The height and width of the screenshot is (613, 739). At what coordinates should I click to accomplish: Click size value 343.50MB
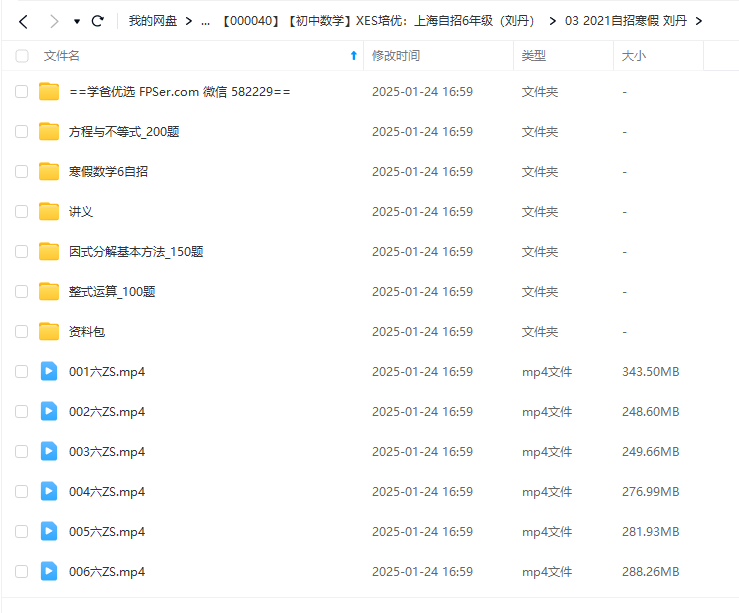650,372
